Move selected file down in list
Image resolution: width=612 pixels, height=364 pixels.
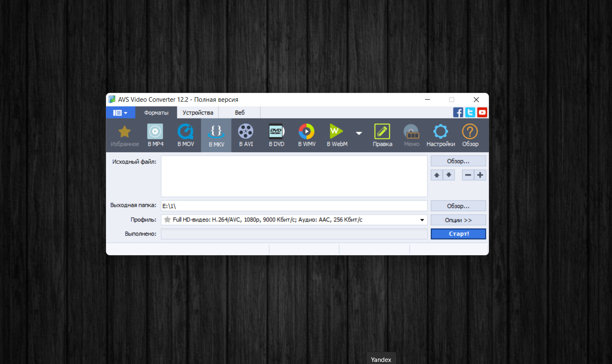449,175
